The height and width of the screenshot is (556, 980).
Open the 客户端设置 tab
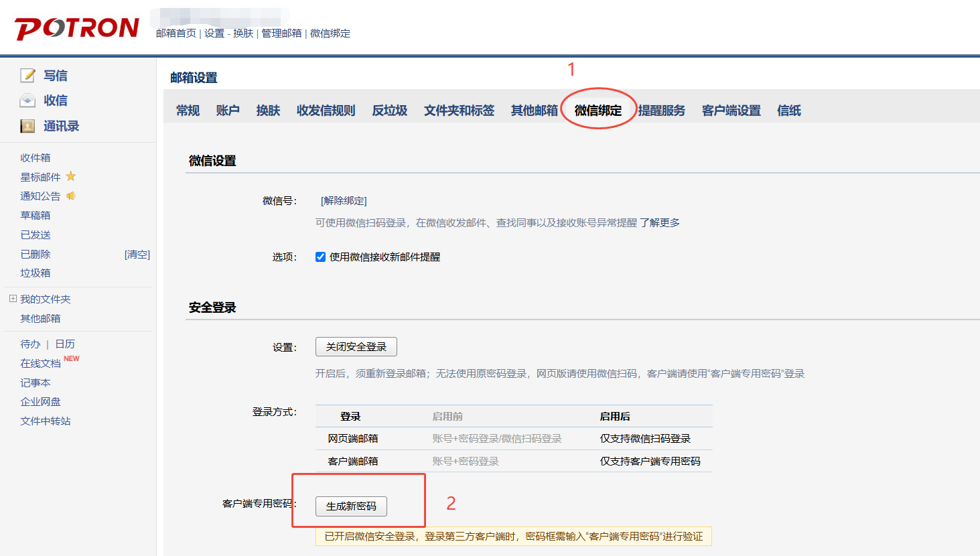coord(730,110)
